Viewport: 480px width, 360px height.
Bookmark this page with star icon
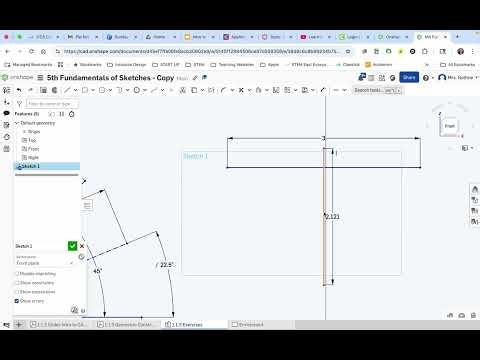point(348,51)
